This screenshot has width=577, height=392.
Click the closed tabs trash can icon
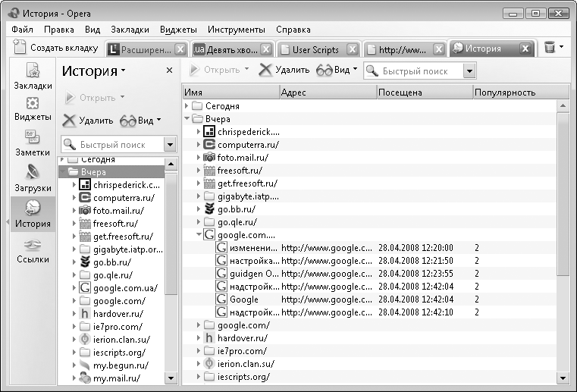(x=550, y=48)
